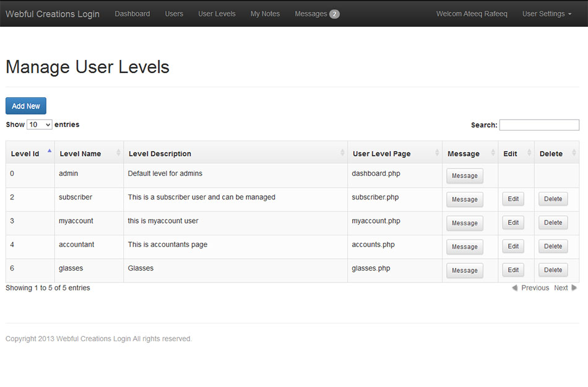Sort table by Level Id column arrow
Viewport: 588px width, 387px height.
[50, 152]
